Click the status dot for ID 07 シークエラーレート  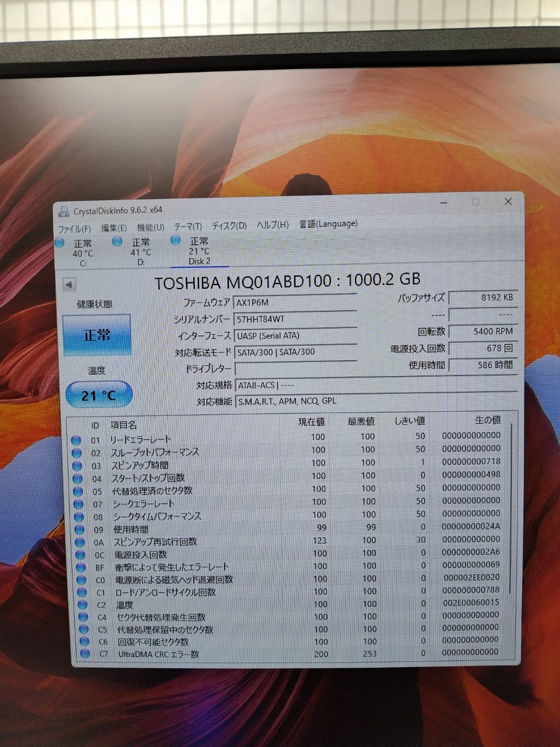[x=78, y=504]
